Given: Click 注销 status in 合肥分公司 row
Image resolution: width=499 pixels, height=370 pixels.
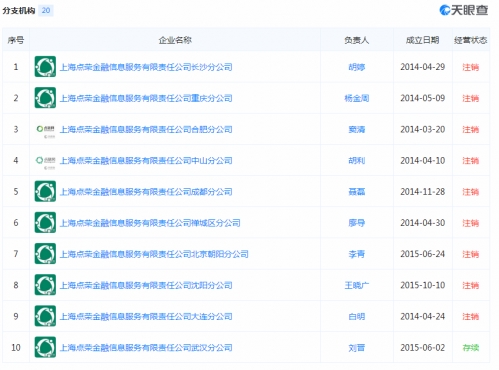Looking at the screenshot, I should coord(471,129).
